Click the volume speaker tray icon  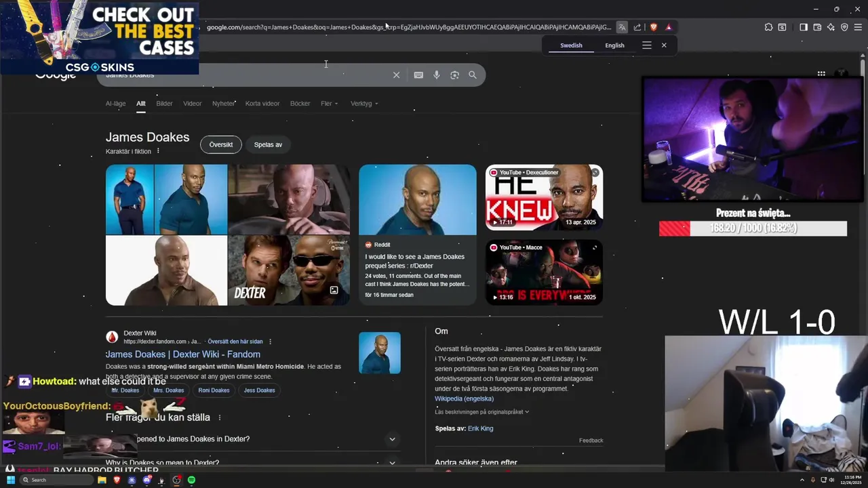832,480
